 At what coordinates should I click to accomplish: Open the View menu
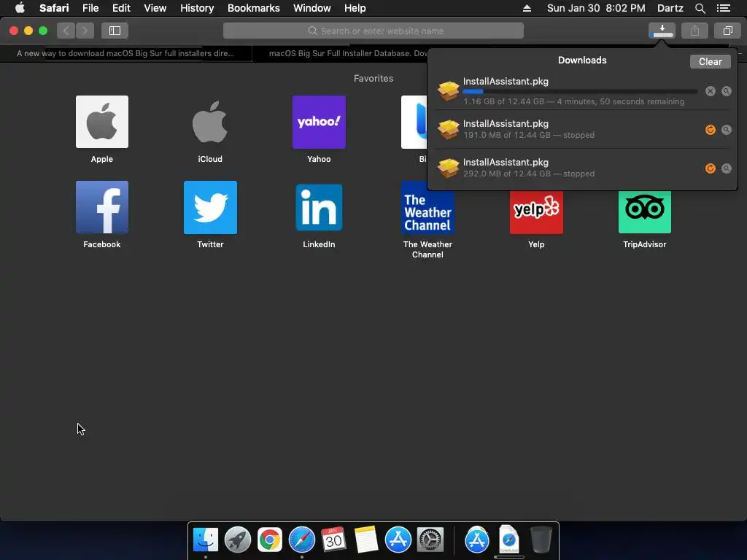155,8
